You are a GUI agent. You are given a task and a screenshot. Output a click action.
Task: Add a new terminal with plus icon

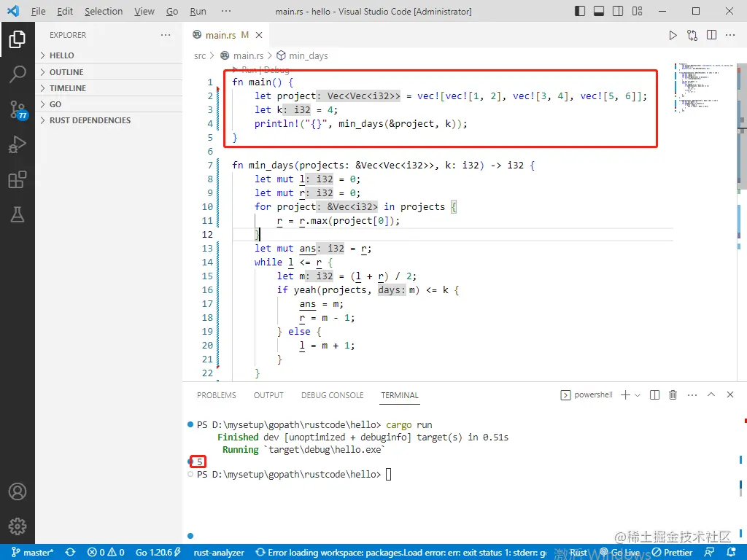(625, 394)
